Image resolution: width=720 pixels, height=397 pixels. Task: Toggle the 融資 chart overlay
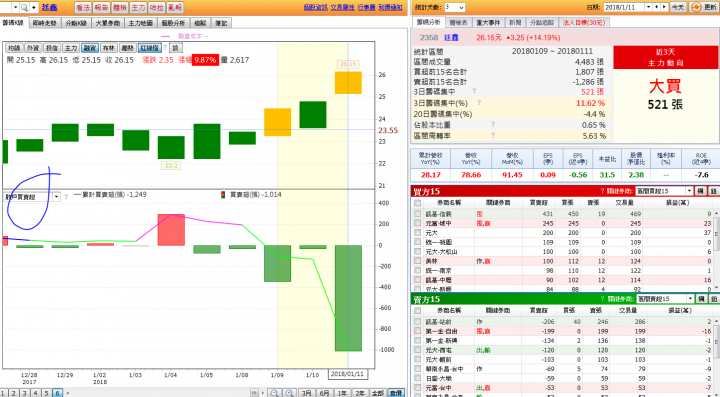pos(90,48)
